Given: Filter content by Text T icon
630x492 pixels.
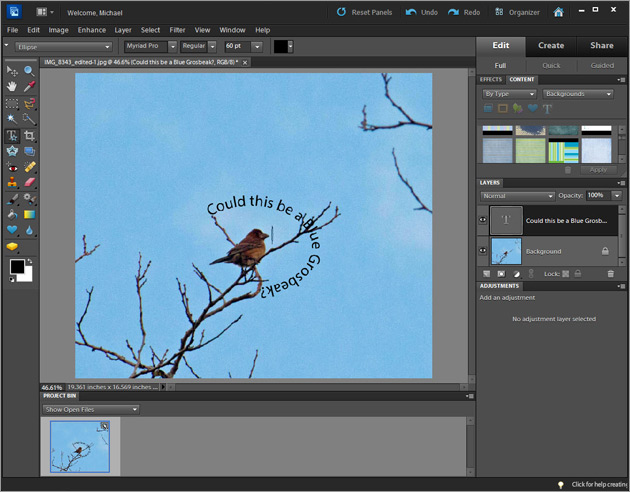Looking at the screenshot, I should coord(547,108).
